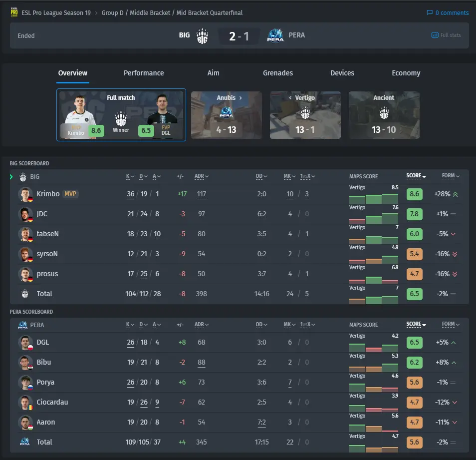Image resolution: width=476 pixels, height=460 pixels.
Task: Open the Aim tab
Action: 213,73
